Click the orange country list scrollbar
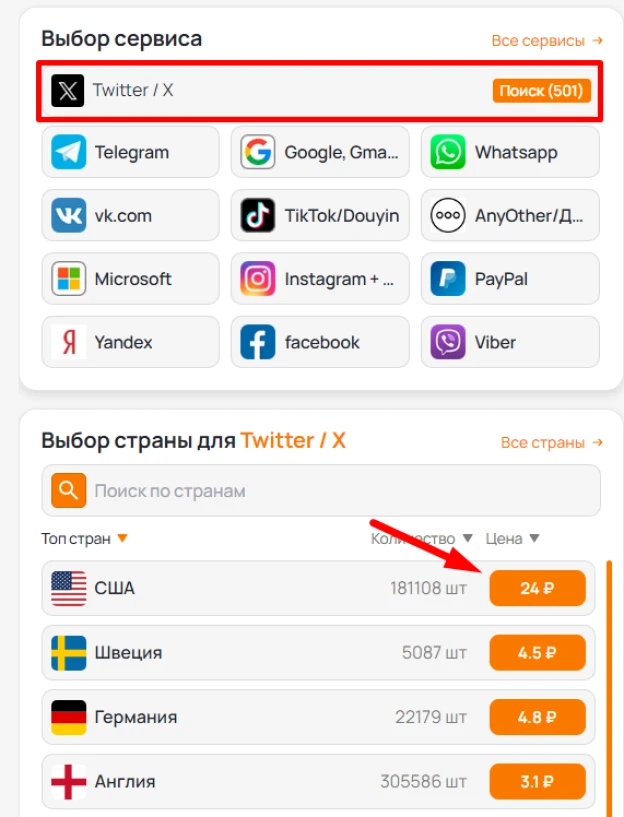624x817 pixels. click(x=609, y=688)
